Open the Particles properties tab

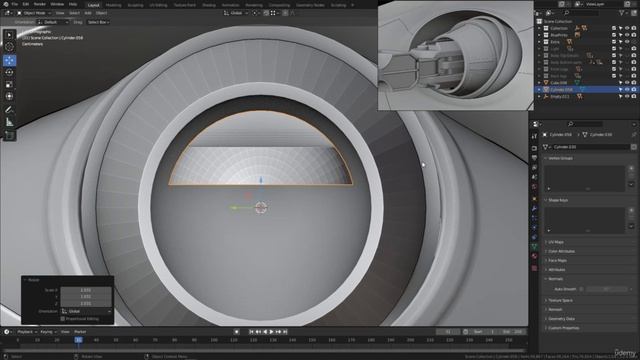pyautogui.click(x=534, y=218)
